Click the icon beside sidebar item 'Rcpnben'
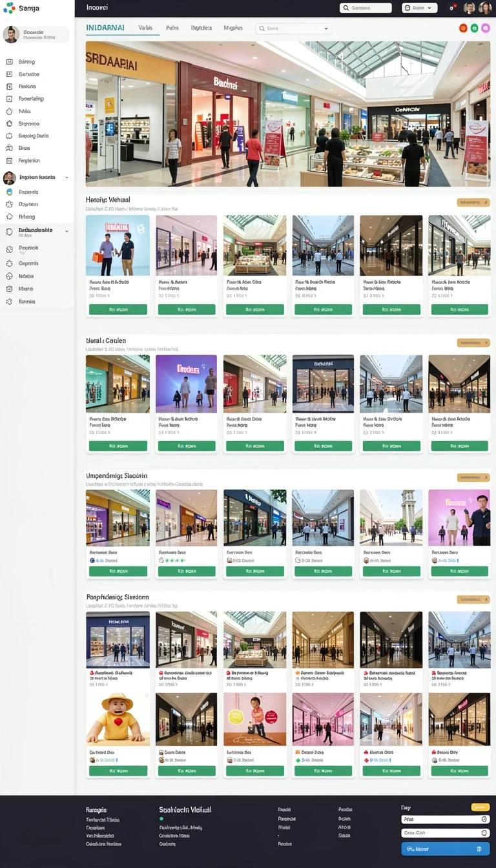The height and width of the screenshot is (868, 496). pyautogui.click(x=9, y=204)
